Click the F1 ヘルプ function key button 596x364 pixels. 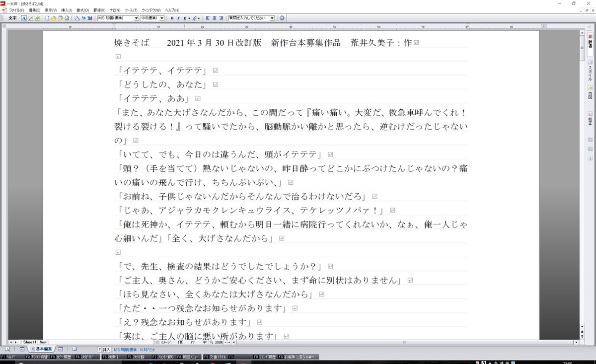point(12,357)
